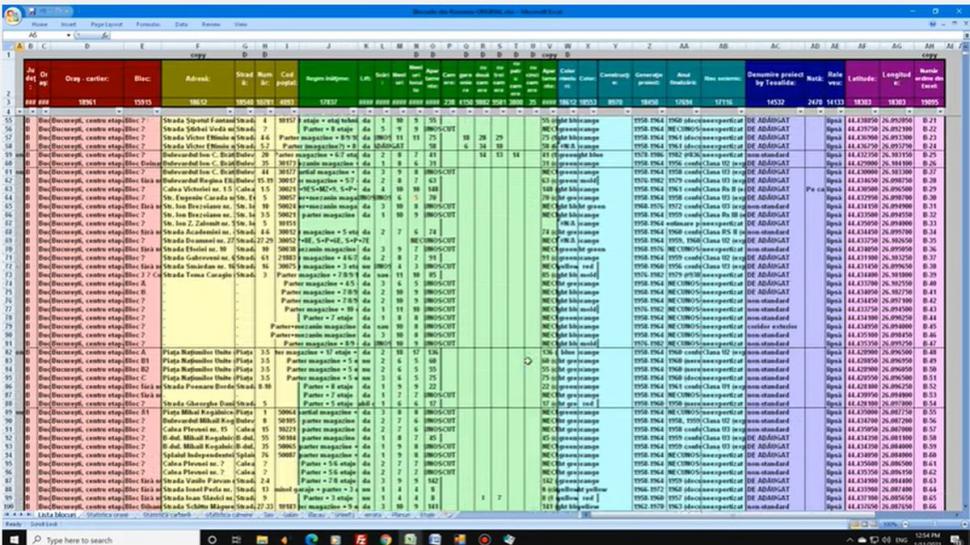Open the Windows Start menu
Viewport: 970px width, 545px height.
[x=14, y=539]
